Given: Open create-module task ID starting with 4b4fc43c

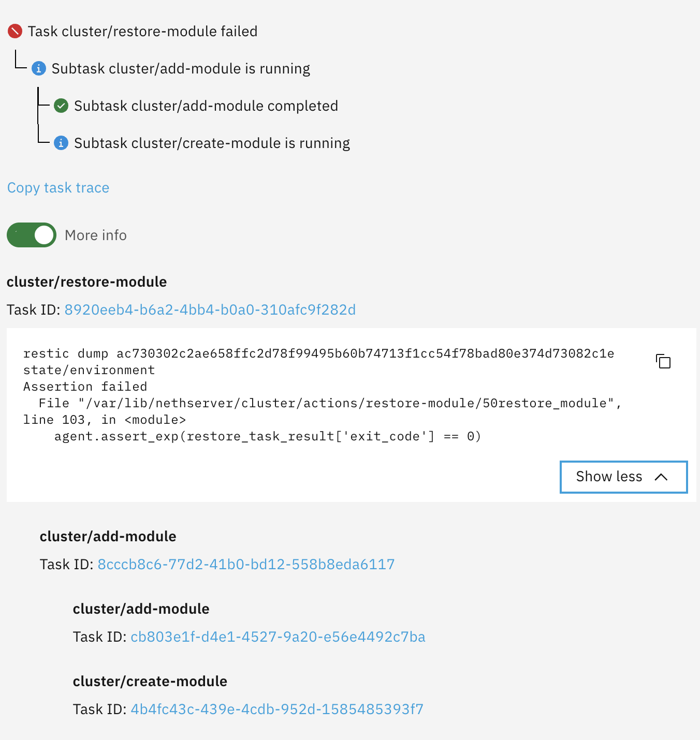Looking at the screenshot, I should pyautogui.click(x=277, y=709).
